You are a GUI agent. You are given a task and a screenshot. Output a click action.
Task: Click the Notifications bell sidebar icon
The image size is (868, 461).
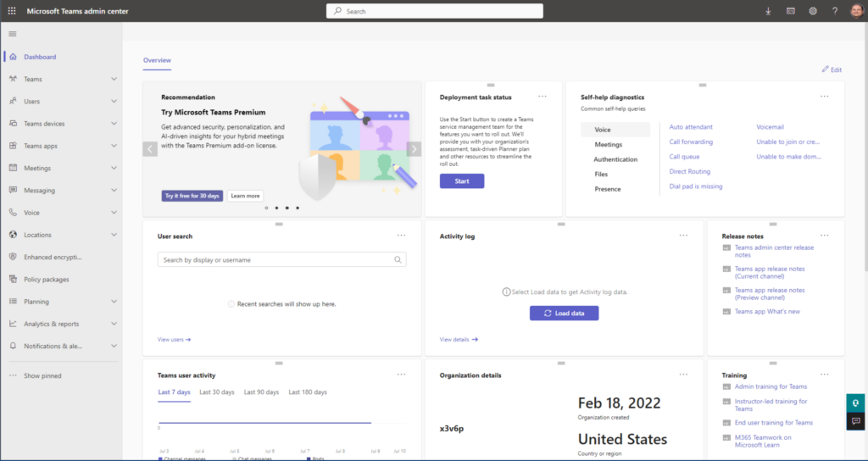[x=13, y=346]
